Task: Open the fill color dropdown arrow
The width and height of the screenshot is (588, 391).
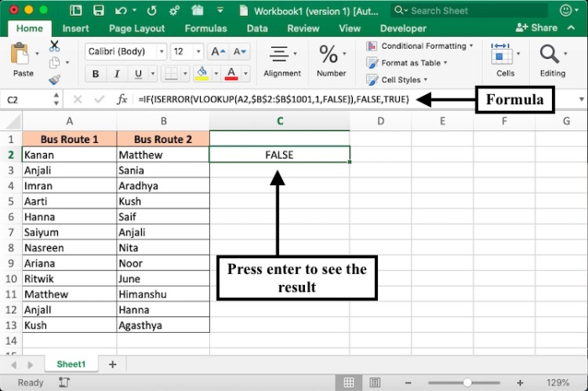Action: (216, 74)
